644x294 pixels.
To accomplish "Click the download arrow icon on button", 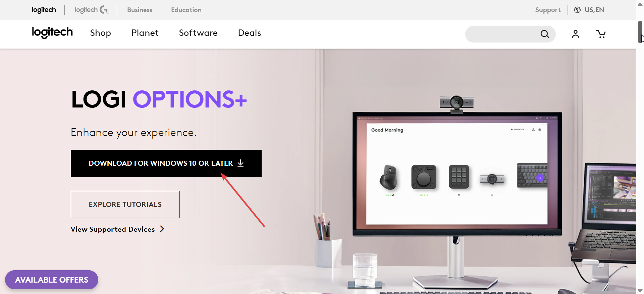I will coord(240,163).
